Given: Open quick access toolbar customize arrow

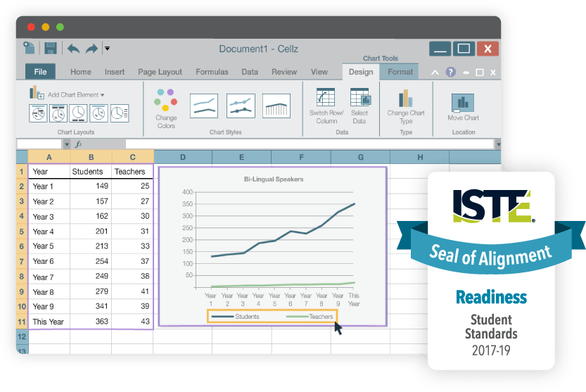Looking at the screenshot, I should pos(107,49).
